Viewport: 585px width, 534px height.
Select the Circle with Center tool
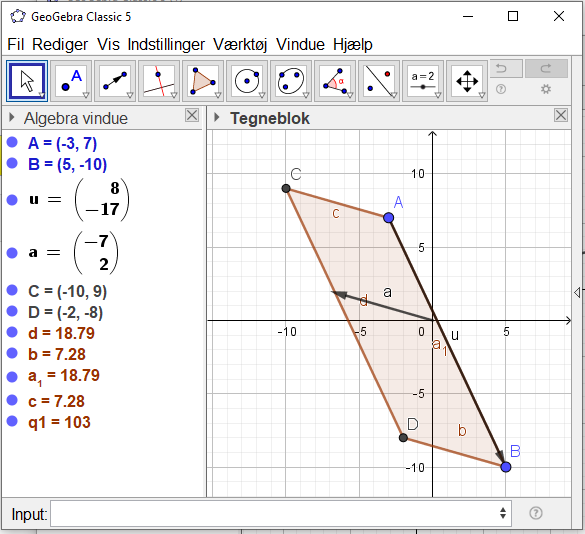click(x=247, y=81)
